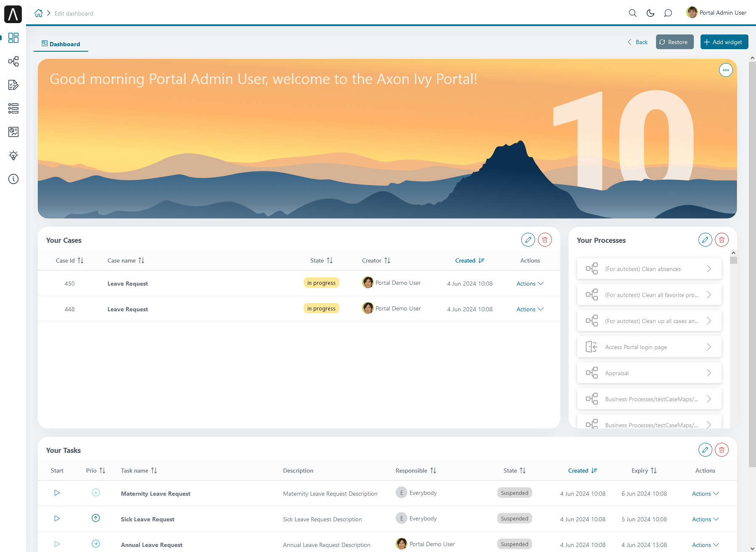Image resolution: width=756 pixels, height=552 pixels.
Task: Open the chat icon
Action: point(668,13)
